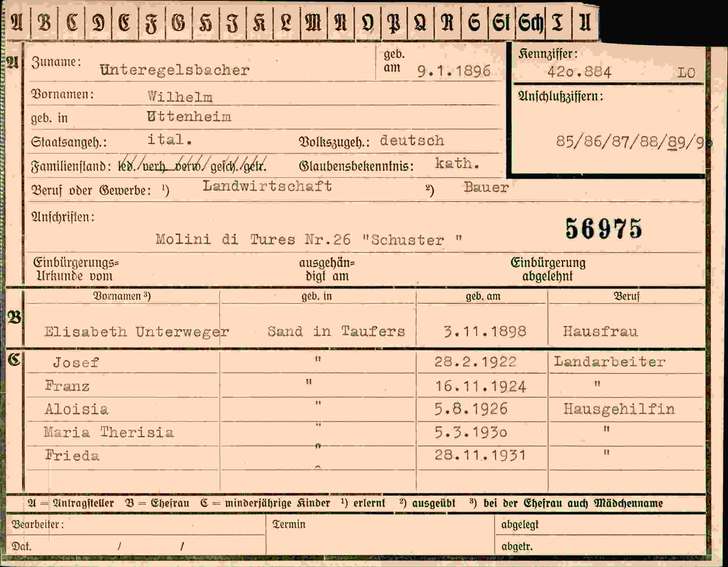Click the applicant birth date "9.1.1896"

click(x=454, y=71)
